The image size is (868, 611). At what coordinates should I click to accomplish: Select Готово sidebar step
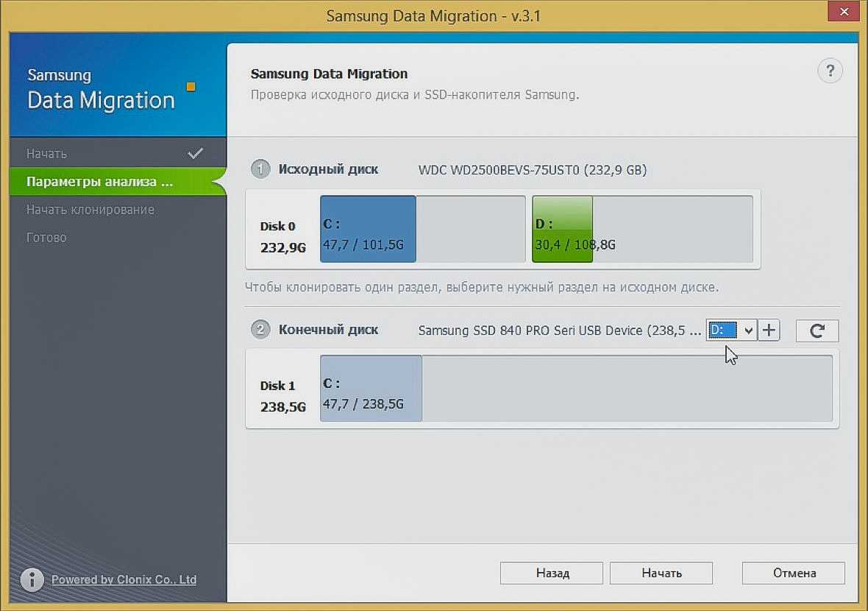click(x=46, y=238)
